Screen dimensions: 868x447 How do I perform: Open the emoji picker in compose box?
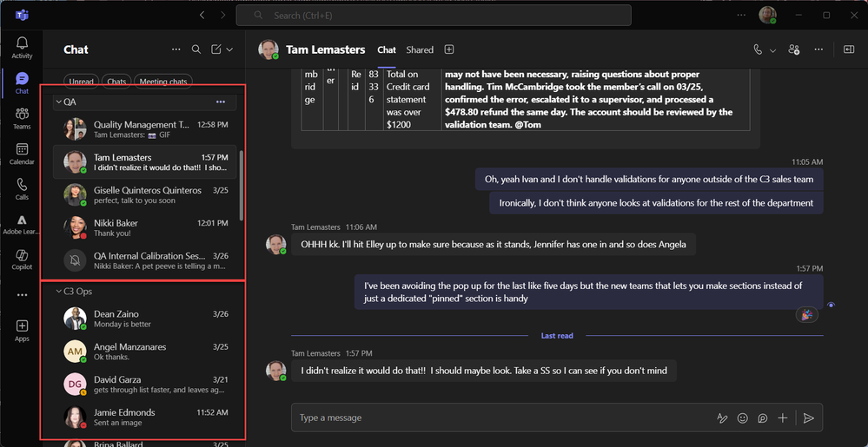(x=742, y=418)
